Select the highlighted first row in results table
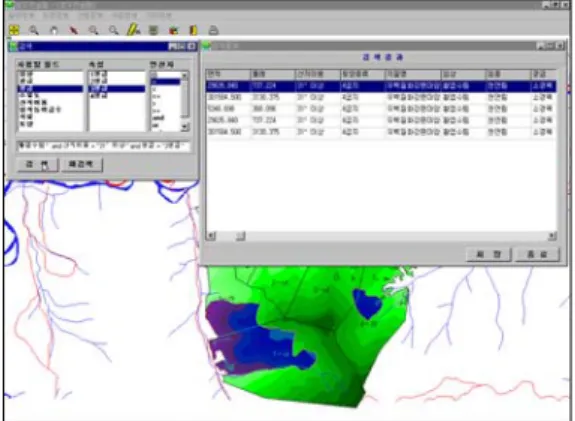The width and height of the screenshot is (575, 421). [x=381, y=86]
